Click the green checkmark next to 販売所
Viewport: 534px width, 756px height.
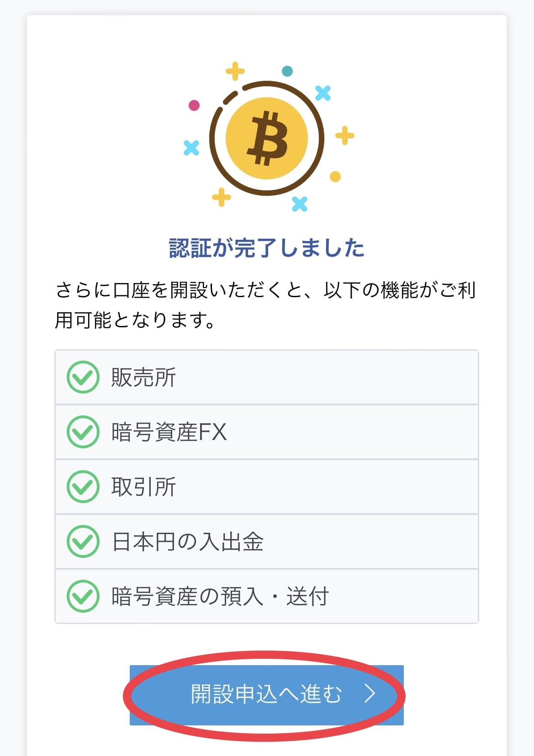(x=83, y=377)
